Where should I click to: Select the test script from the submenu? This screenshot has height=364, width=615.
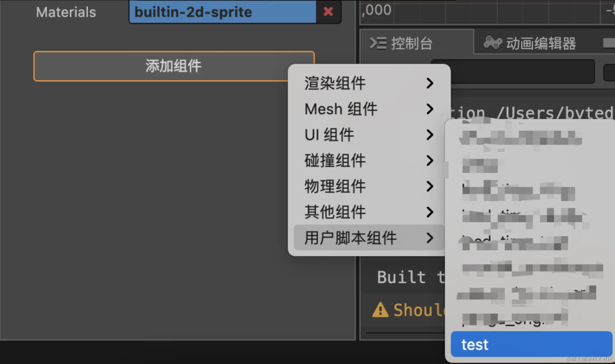point(531,344)
